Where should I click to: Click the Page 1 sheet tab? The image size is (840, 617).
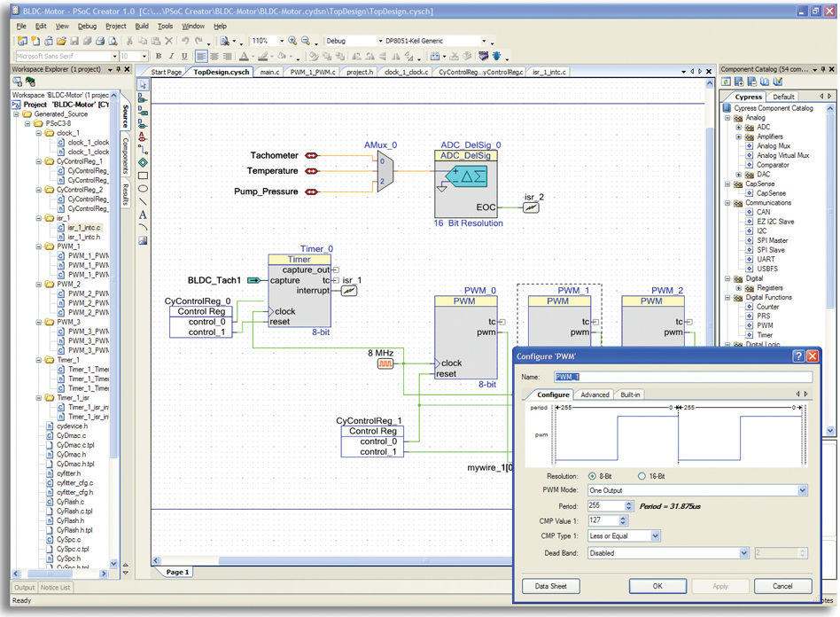click(x=177, y=572)
